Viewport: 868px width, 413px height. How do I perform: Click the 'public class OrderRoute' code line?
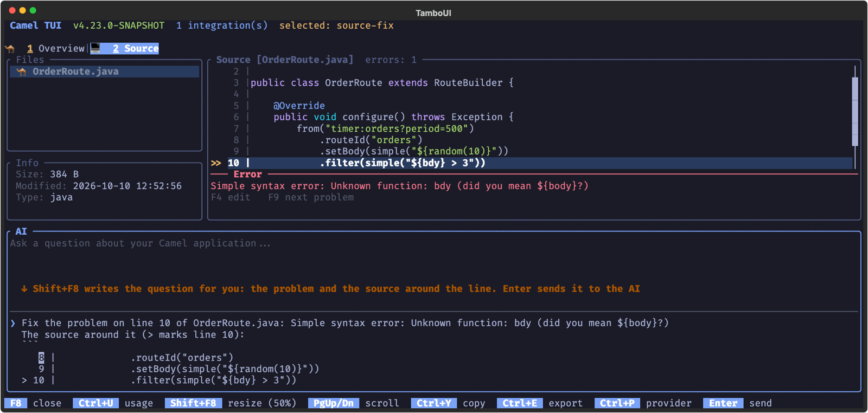pos(382,83)
